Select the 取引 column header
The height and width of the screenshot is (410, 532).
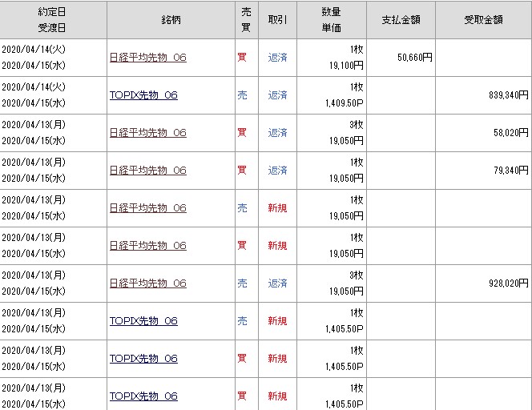click(x=278, y=19)
